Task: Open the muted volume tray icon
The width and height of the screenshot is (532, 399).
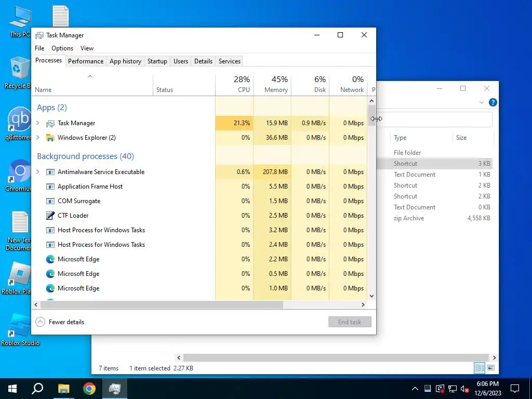Action: pyautogui.click(x=465, y=389)
